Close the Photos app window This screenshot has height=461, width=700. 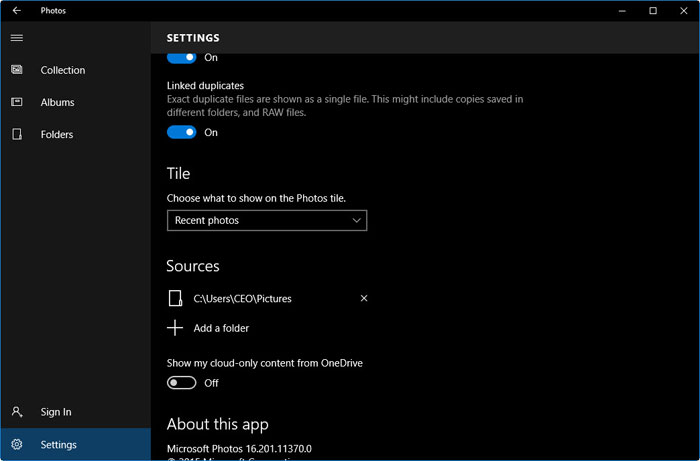click(x=684, y=11)
